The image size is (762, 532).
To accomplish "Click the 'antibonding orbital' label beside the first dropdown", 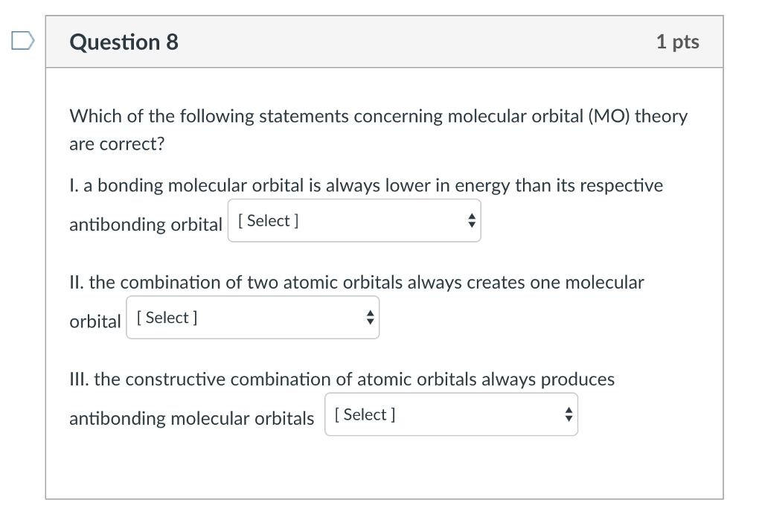I will coord(146,225).
